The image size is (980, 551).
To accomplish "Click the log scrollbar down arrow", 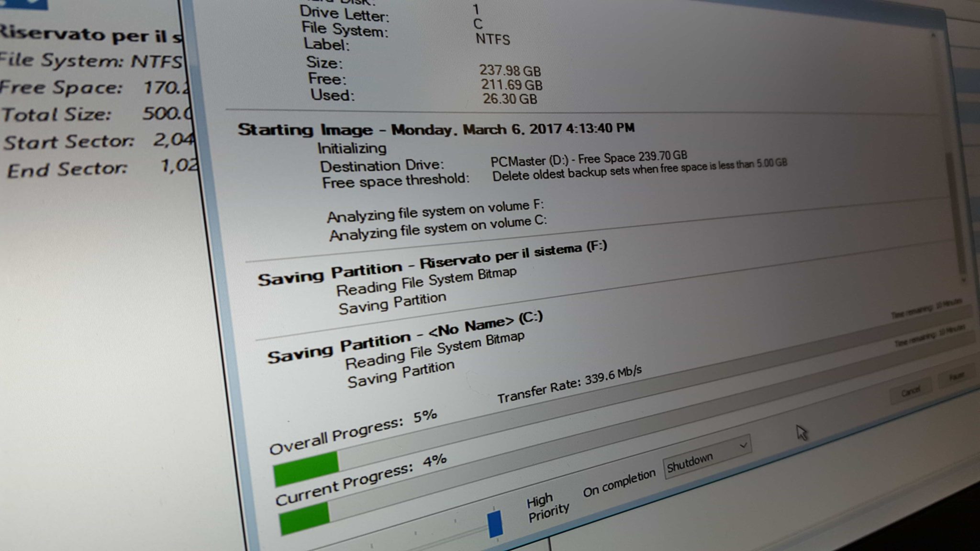I will 963,279.
